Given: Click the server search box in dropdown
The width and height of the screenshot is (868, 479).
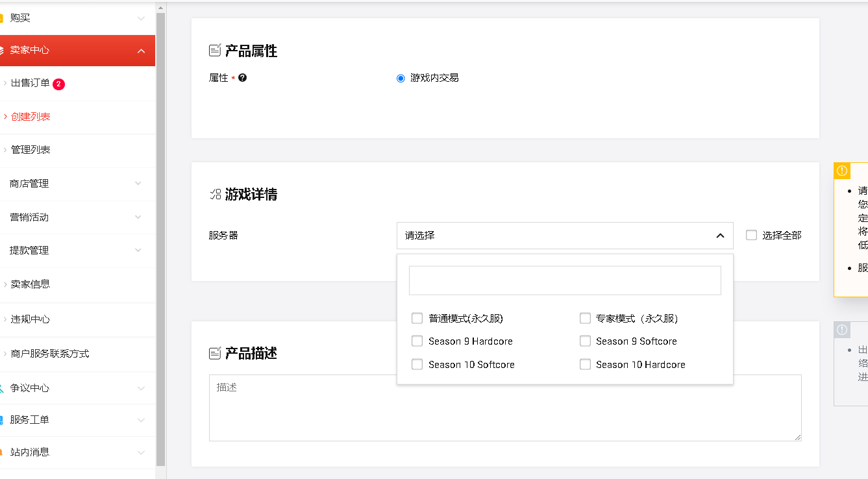Looking at the screenshot, I should click(565, 280).
